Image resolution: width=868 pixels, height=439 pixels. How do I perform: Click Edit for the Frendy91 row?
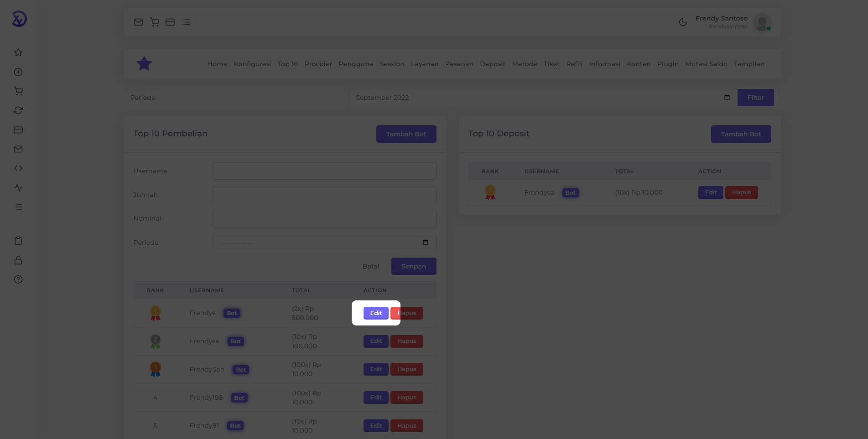coord(376,426)
